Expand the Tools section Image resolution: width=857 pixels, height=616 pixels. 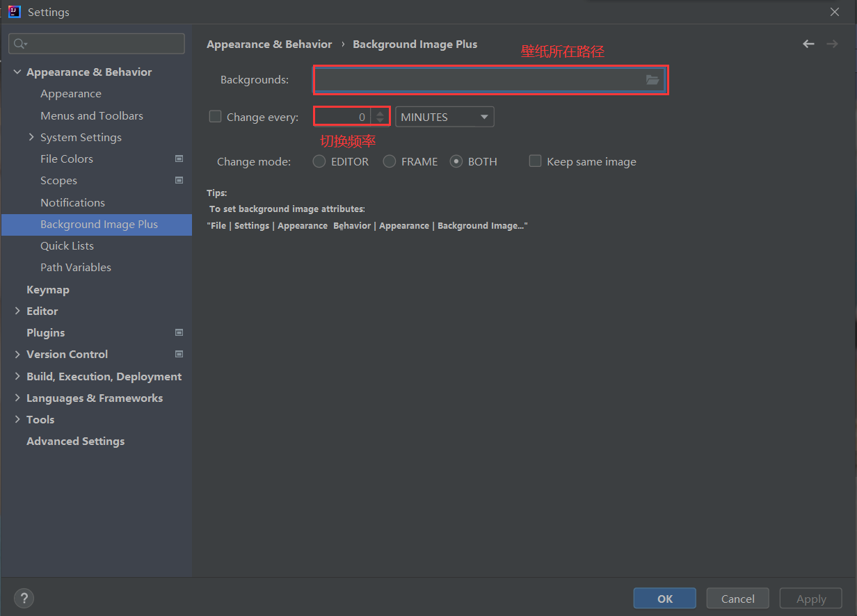(x=17, y=420)
